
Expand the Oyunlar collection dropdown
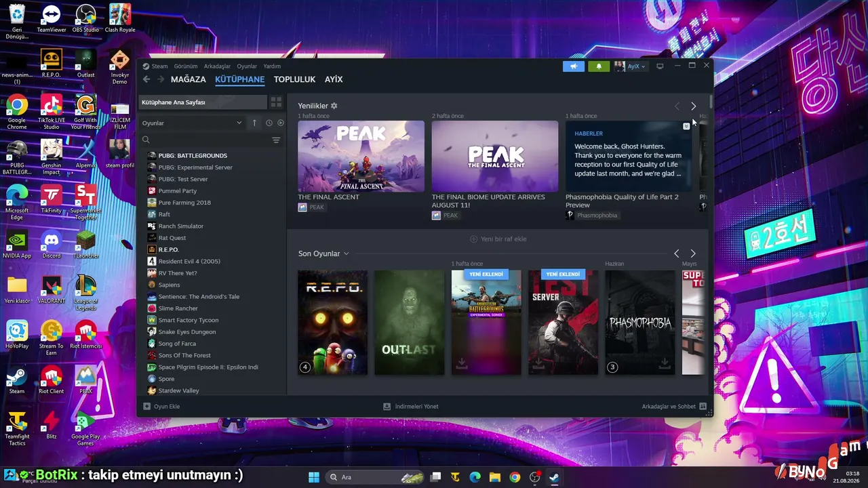[192, 123]
